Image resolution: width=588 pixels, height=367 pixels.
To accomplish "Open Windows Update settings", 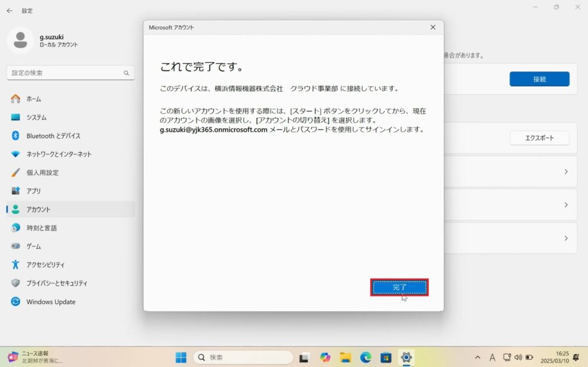I will click(71, 302).
